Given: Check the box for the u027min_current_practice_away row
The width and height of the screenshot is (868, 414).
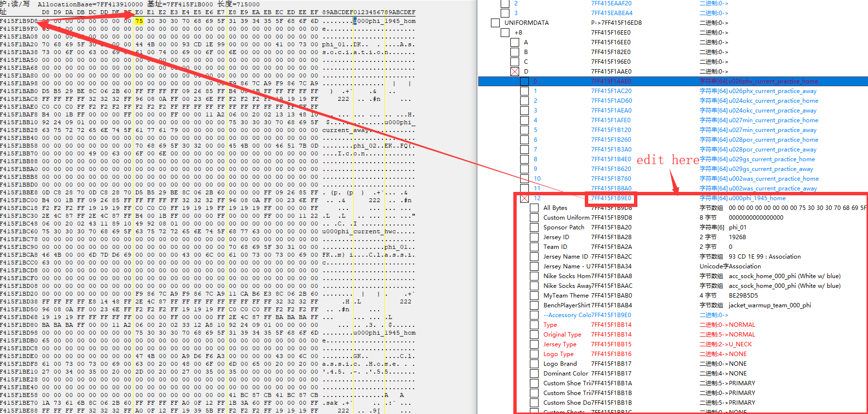Looking at the screenshot, I should pyautogui.click(x=524, y=130).
